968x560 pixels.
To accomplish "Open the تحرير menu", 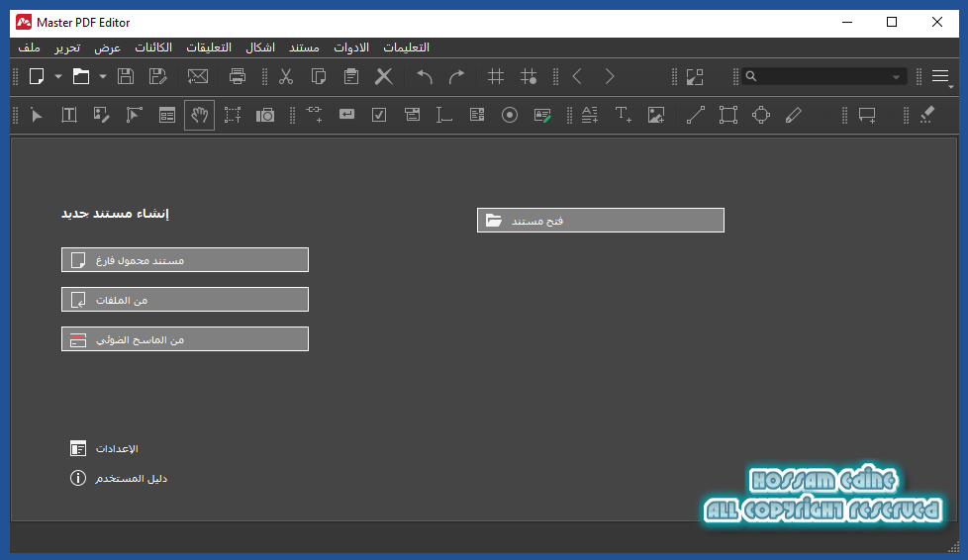I will pos(67,47).
